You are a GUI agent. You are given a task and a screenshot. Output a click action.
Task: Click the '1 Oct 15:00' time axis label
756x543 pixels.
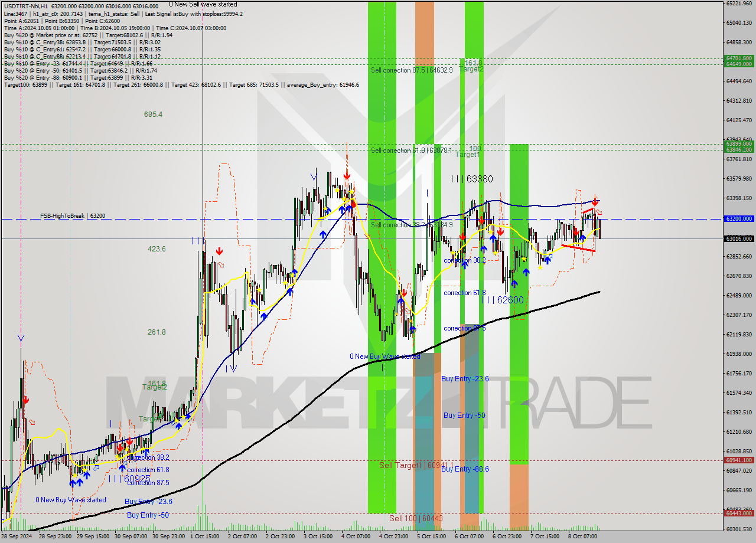click(x=204, y=537)
